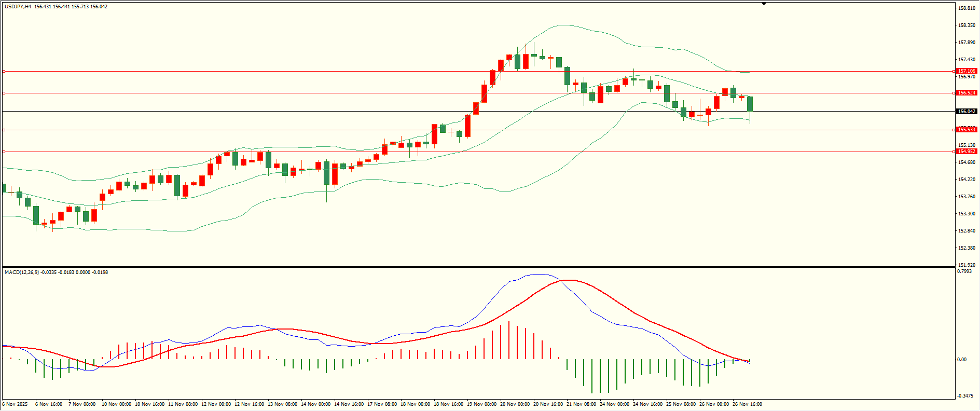Select the 156.524 horizontal line left handle
The height and width of the screenshot is (411, 980).
(4, 93)
